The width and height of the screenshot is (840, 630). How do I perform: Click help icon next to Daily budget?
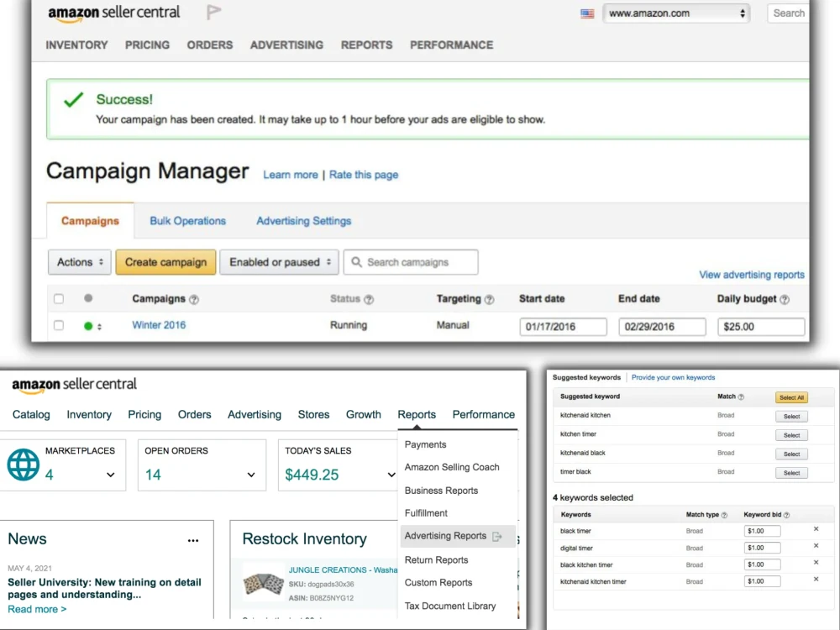coord(785,300)
